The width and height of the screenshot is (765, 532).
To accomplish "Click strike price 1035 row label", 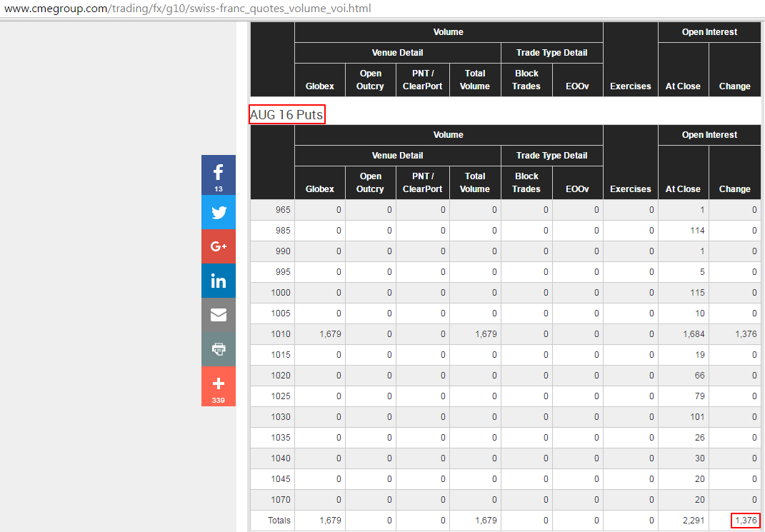I will point(281,438).
